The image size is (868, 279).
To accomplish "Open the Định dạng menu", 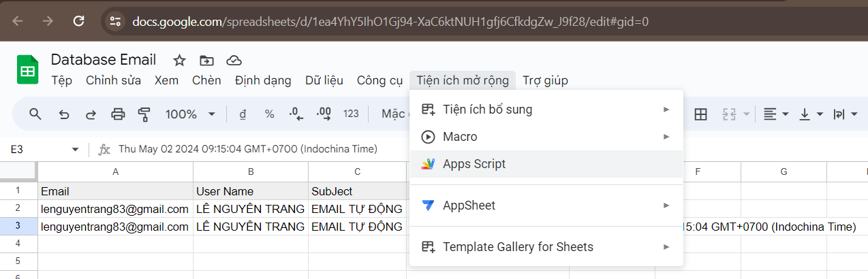I will tap(263, 80).
